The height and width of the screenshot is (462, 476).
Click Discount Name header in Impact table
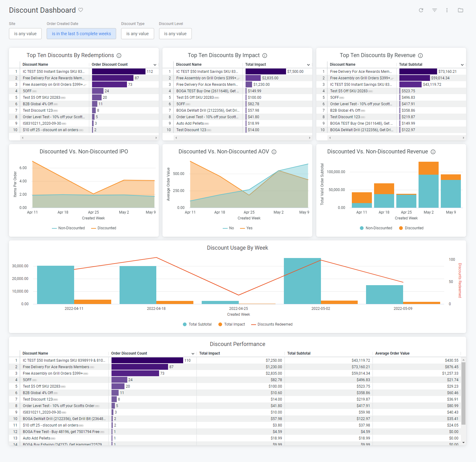pyautogui.click(x=189, y=65)
